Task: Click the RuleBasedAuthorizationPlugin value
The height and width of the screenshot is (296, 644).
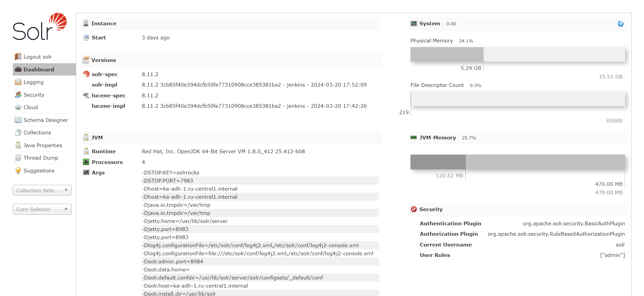Action: 556,234
